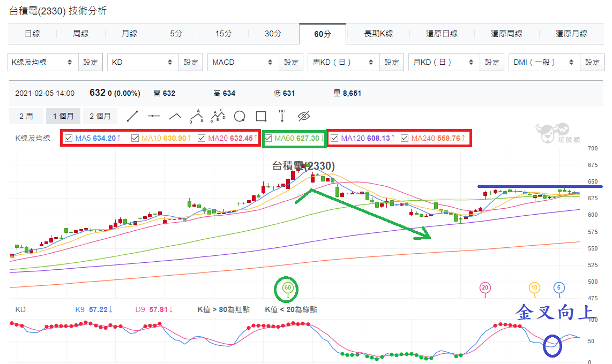This screenshot has height=364, width=612.
Task: Switch to the 還原月線 tab
Action: [571, 34]
